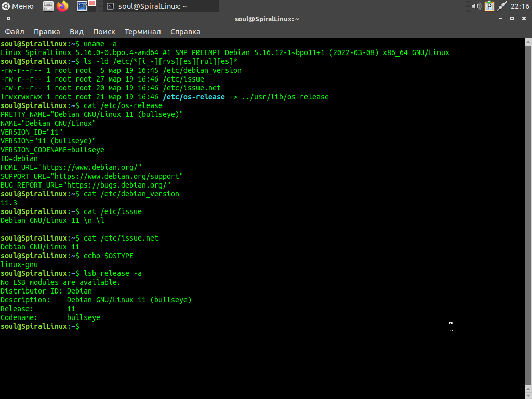Screen dimensions: 532x399
Task: Click the 'cat /etc/os-release' command text
Action: pyautogui.click(x=123, y=105)
